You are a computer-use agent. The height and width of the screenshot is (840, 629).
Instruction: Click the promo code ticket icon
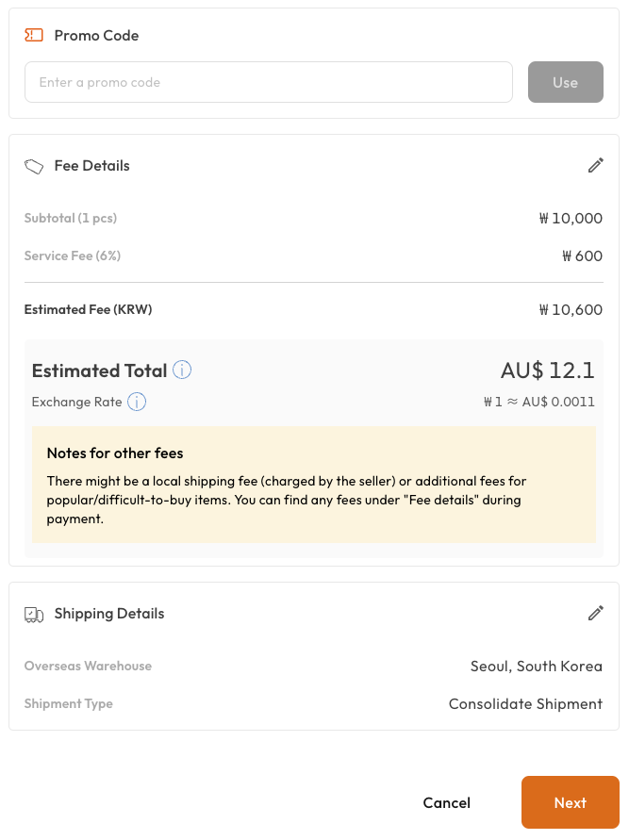click(x=34, y=36)
